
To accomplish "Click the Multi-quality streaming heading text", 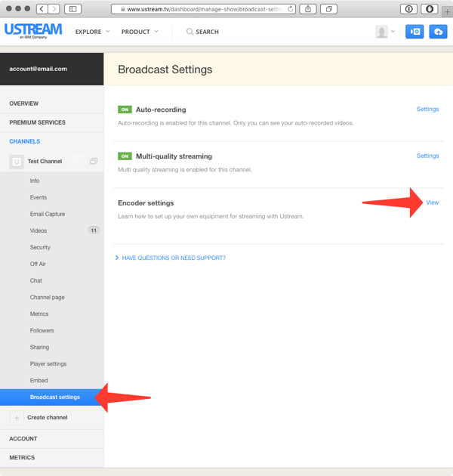I will click(x=174, y=156).
